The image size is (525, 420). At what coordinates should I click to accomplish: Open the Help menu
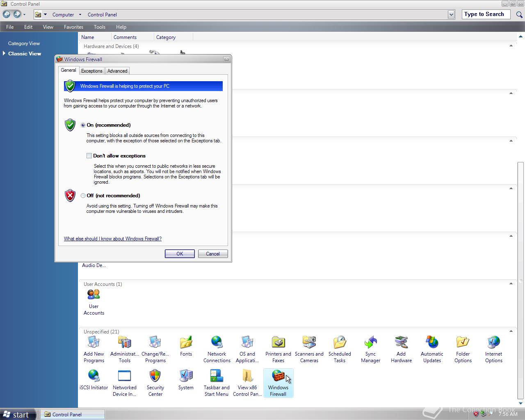click(121, 27)
